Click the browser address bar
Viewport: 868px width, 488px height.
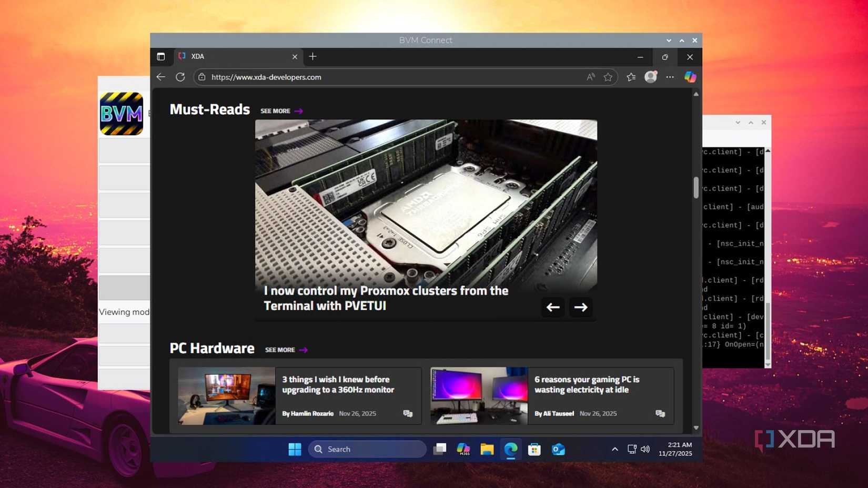pos(368,77)
